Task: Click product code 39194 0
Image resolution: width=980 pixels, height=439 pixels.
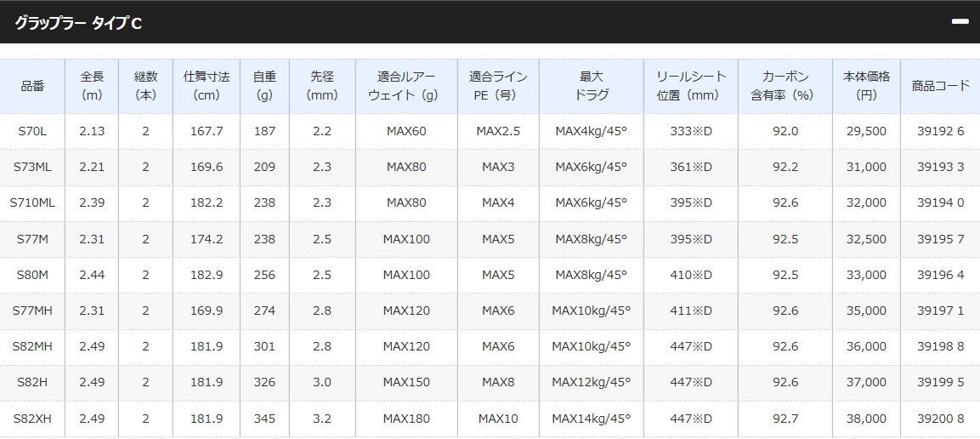Action: 940,202
